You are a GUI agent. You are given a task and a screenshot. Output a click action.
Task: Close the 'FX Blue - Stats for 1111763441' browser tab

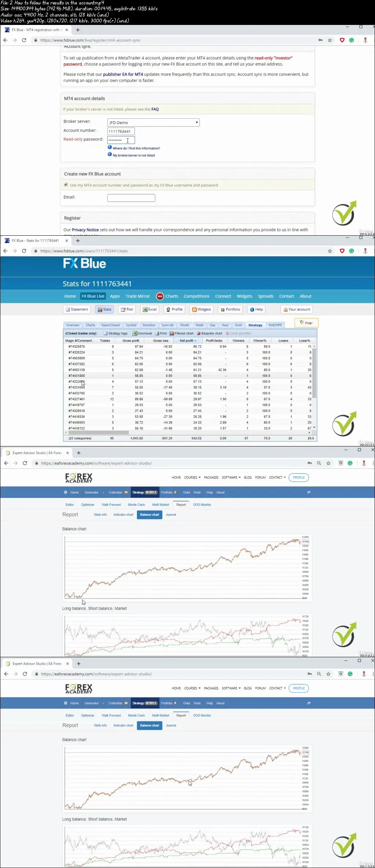tap(67, 241)
